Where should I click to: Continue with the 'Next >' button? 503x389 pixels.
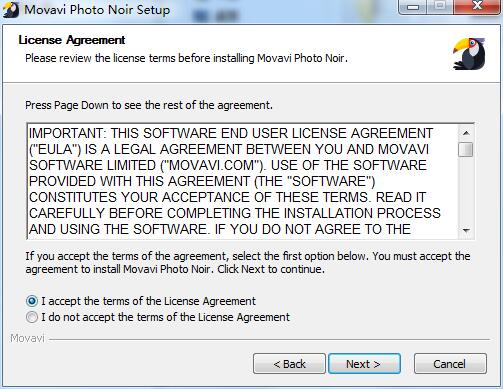(364, 364)
